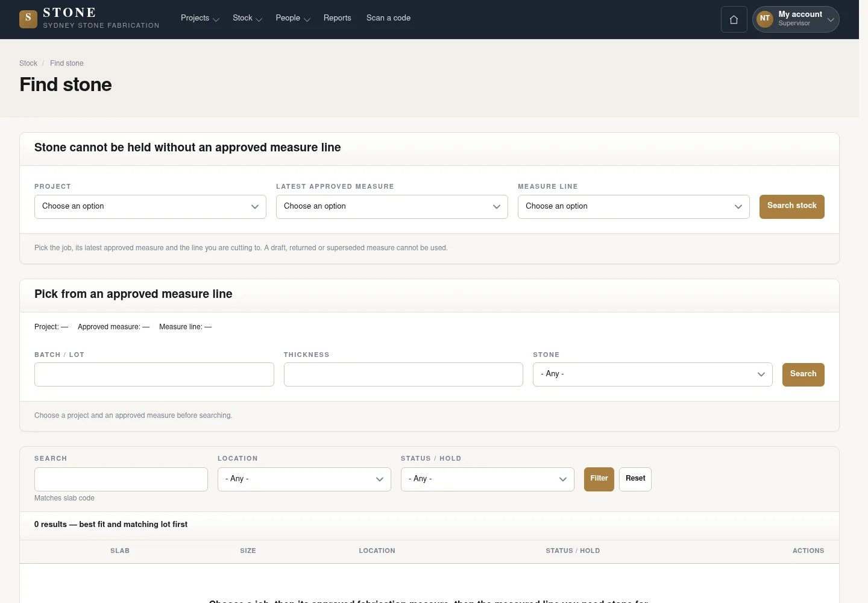868x603 pixels.
Task: Click the Status / Hold column header
Action: [x=573, y=551]
